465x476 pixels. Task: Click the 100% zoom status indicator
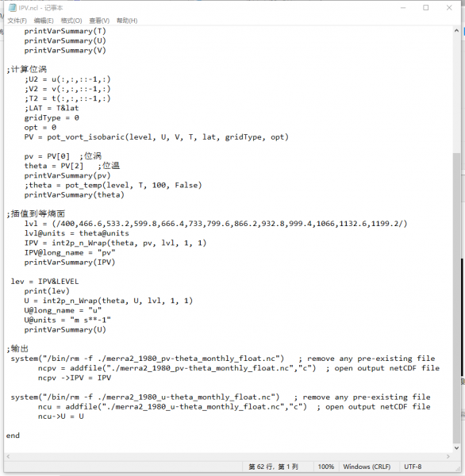click(326, 466)
